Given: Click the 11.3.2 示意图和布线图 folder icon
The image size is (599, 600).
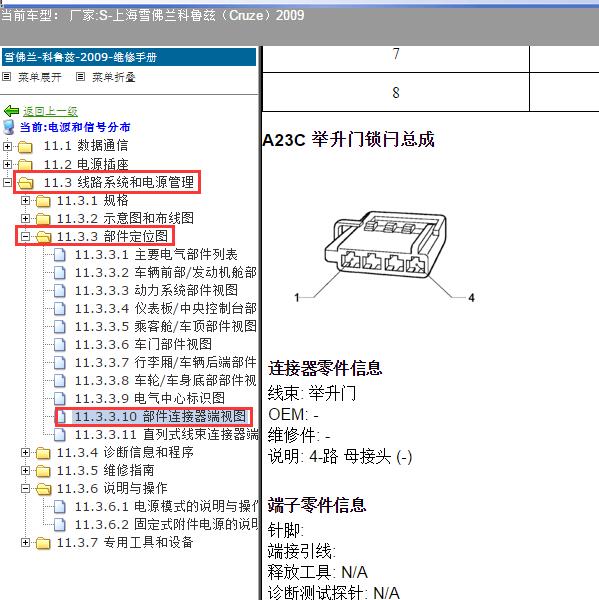Looking at the screenshot, I should coord(43,219).
